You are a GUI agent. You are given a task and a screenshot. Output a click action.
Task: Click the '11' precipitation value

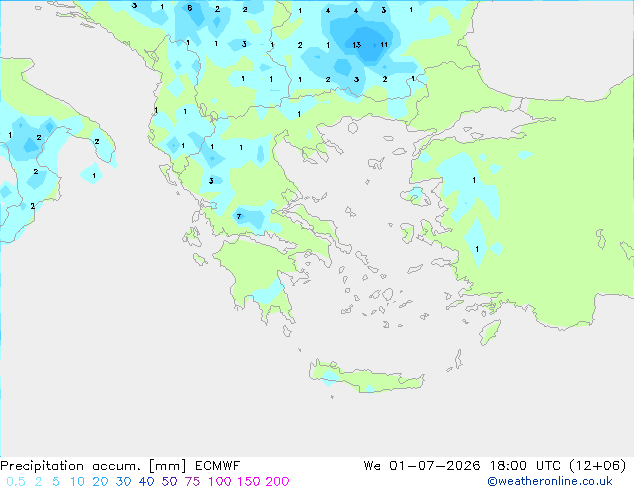pos(384,45)
